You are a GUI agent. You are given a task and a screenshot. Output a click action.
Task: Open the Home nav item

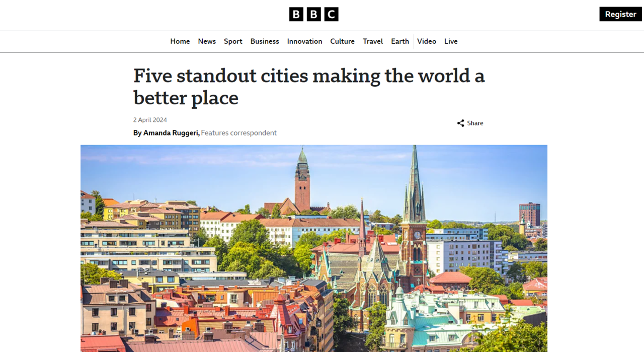coord(180,41)
